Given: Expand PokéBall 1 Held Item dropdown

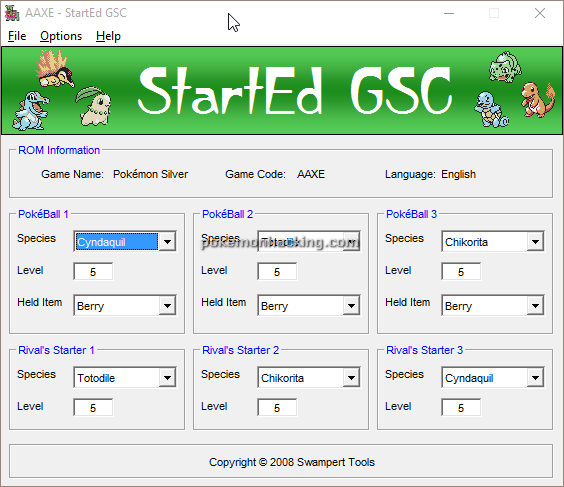Looking at the screenshot, I should coord(167,306).
